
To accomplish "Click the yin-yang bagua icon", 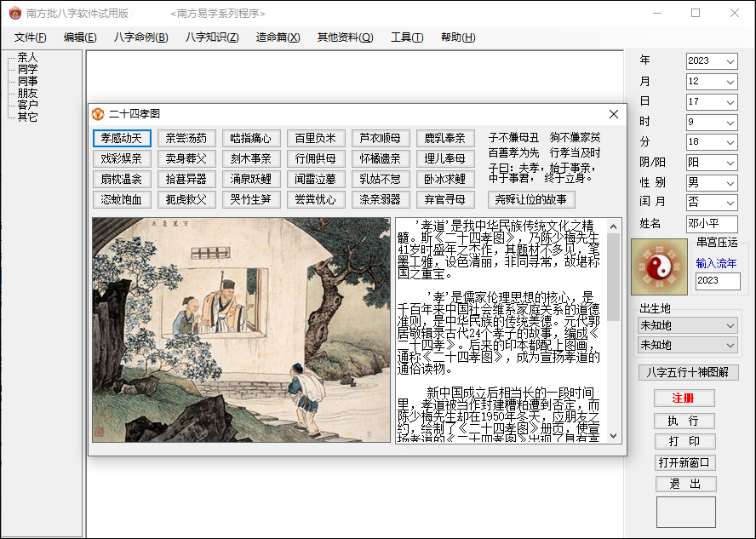I will pos(656,267).
